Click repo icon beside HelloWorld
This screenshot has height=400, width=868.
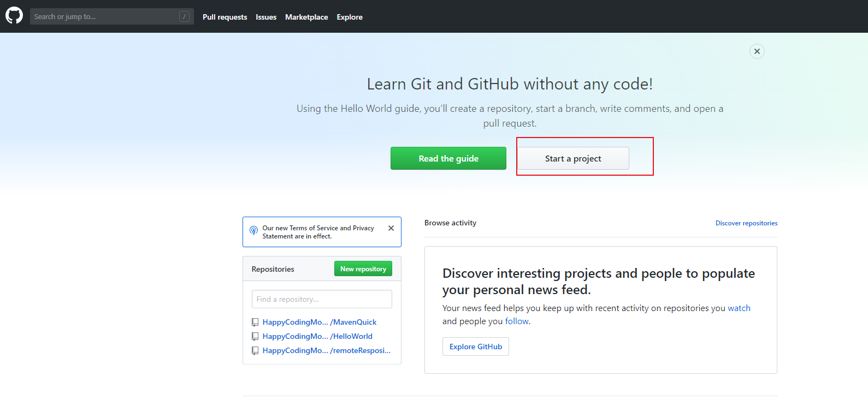(x=255, y=337)
